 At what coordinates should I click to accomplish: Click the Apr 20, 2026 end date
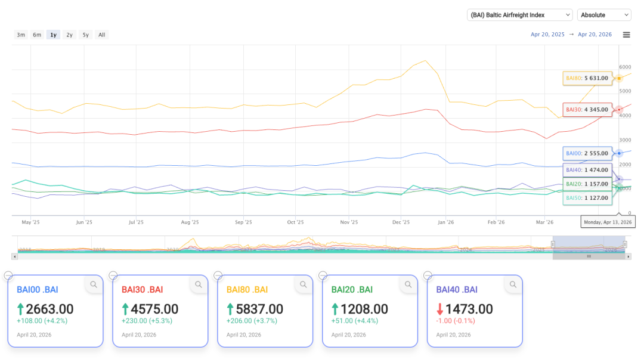coord(595,35)
